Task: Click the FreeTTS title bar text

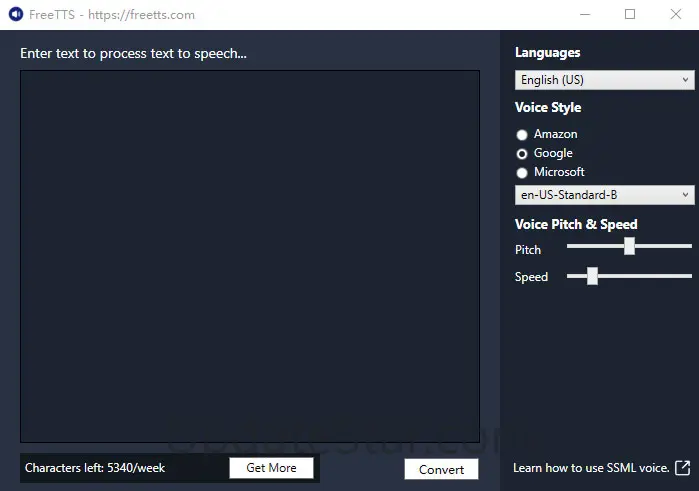Action: pyautogui.click(x=112, y=15)
